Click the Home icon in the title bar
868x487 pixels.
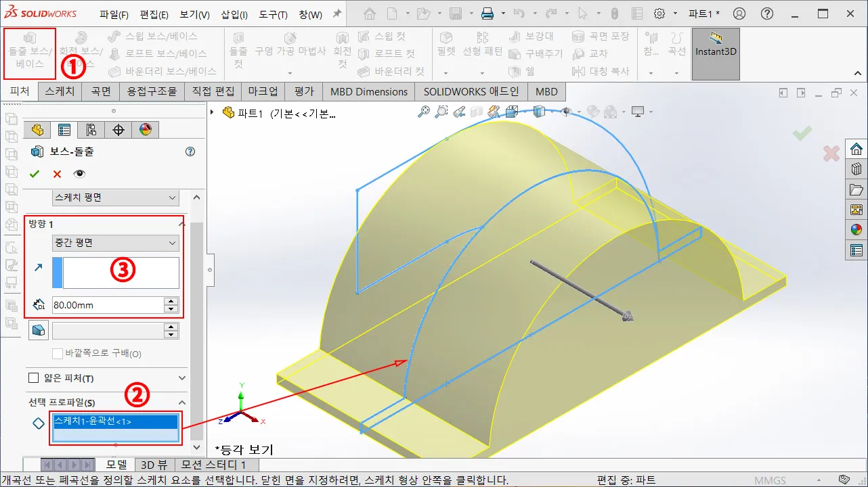coord(369,14)
